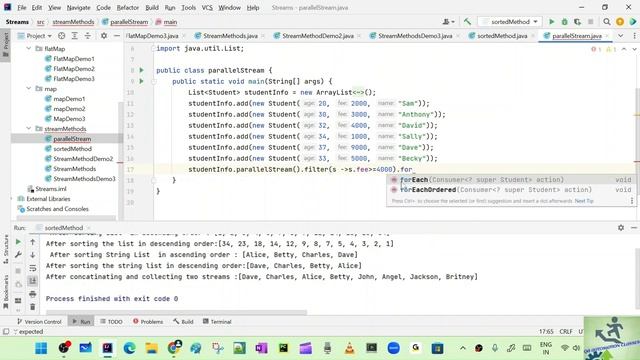Click streamMethods breadcrumb in navigation bar
The image size is (640, 360).
point(73,22)
